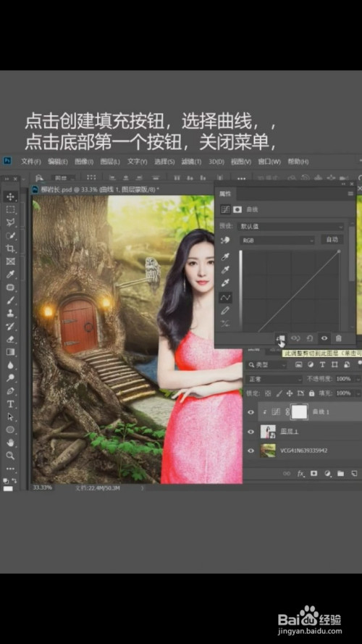Open the 预设 默认值 preset dropdown

coord(290,227)
